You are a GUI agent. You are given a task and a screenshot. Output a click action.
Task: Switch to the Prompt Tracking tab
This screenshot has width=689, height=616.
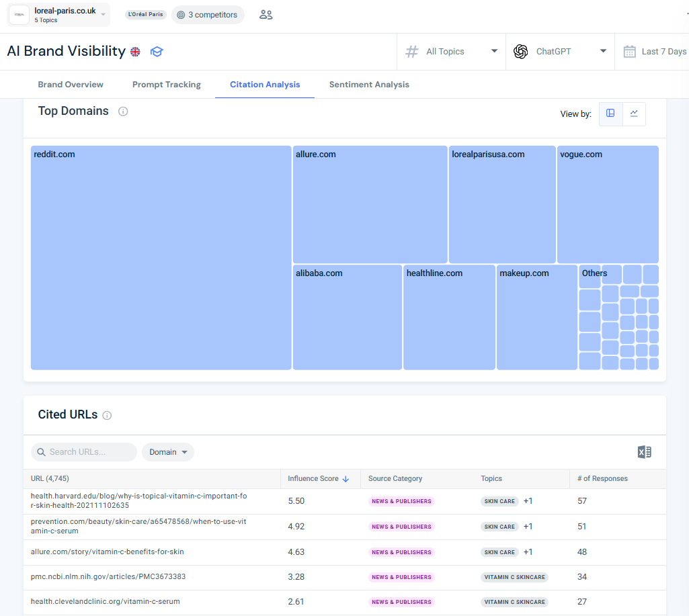167,84
